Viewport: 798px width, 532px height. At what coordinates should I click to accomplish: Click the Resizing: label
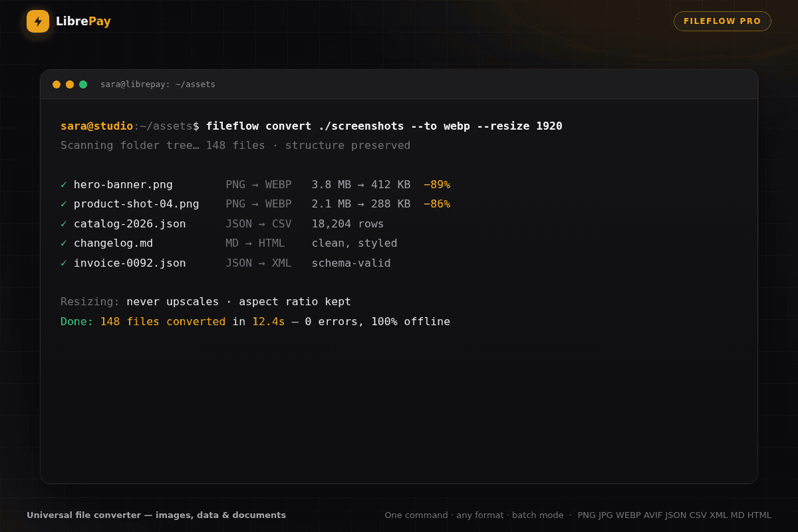pyautogui.click(x=90, y=301)
